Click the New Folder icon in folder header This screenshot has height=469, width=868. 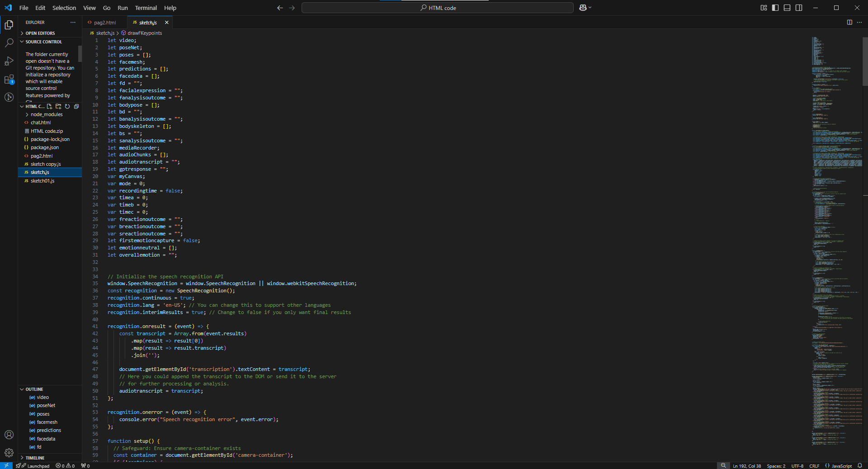click(58, 107)
